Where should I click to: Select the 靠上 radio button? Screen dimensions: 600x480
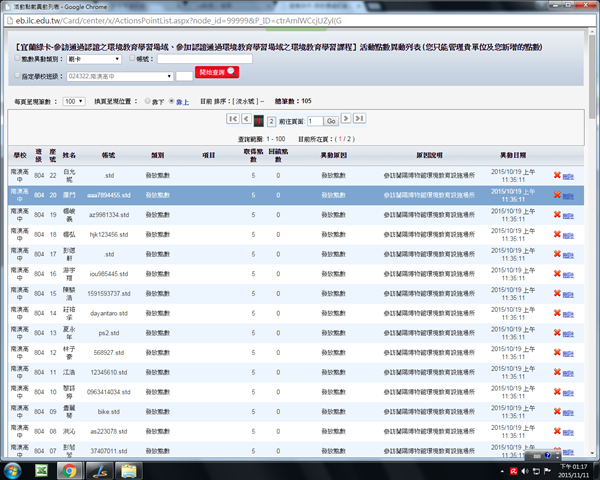(x=172, y=101)
